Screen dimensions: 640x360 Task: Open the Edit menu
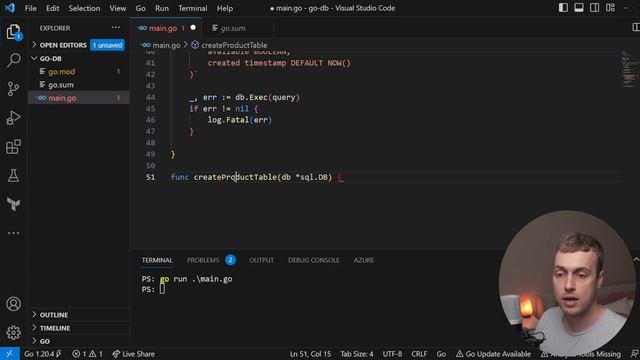pos(53,8)
